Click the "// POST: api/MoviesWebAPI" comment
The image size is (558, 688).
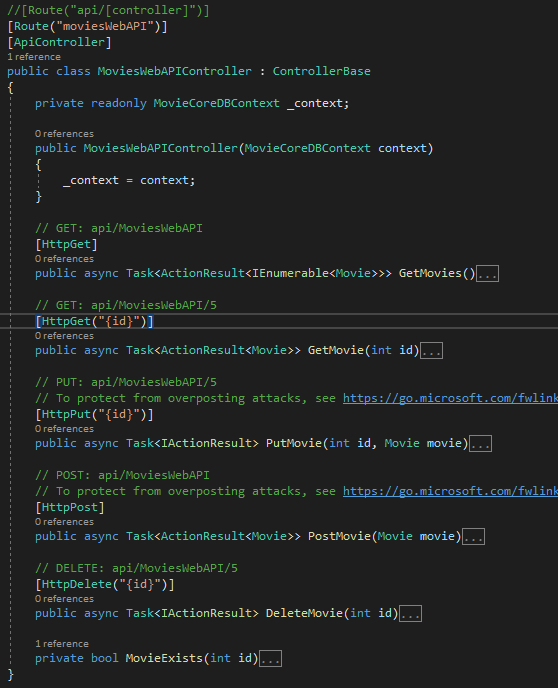tap(122, 476)
